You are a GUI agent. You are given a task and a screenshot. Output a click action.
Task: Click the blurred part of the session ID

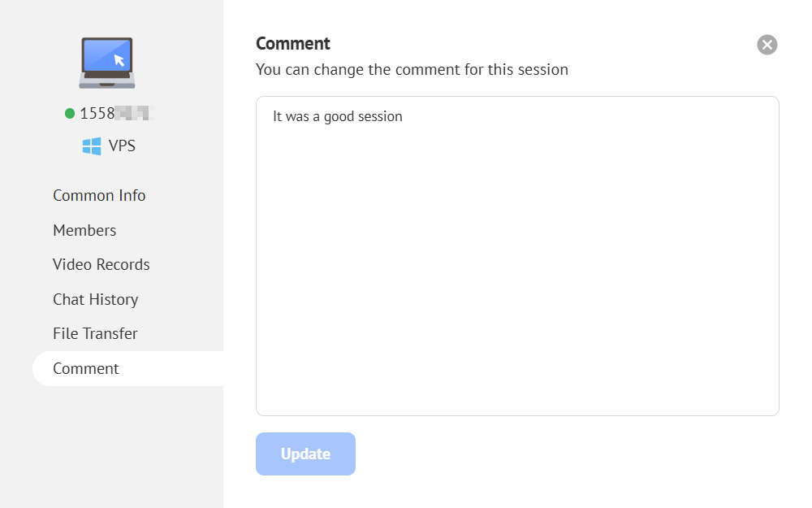pos(133,114)
